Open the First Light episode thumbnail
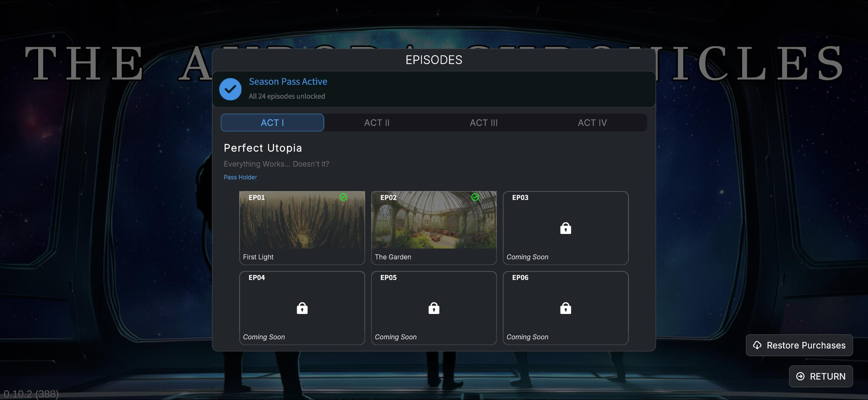Viewport: 868px width, 400px height. point(302,220)
